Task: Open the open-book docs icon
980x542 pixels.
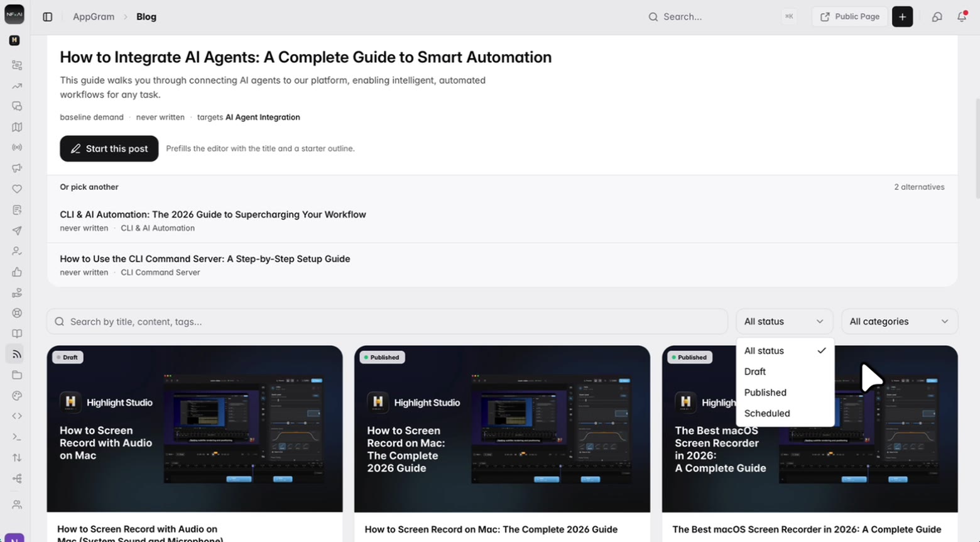Action: click(17, 334)
